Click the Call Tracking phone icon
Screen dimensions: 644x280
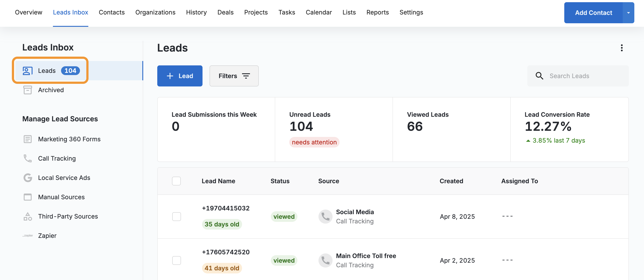pos(27,158)
